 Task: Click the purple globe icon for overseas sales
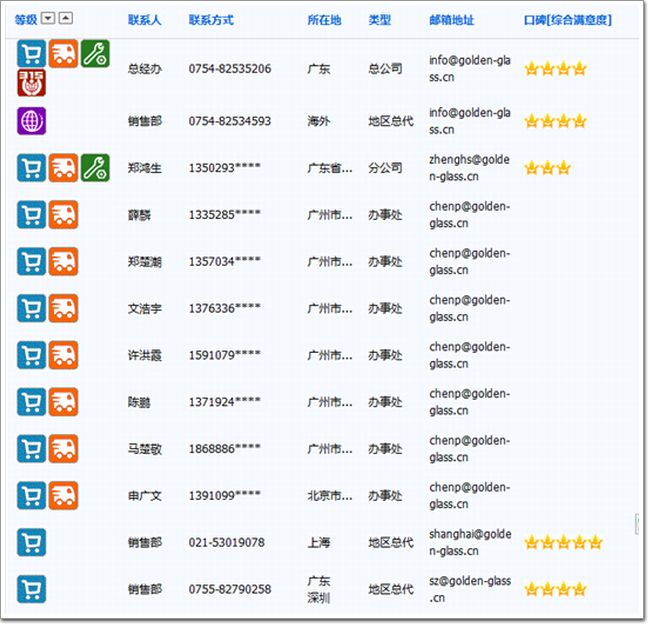[x=31, y=121]
